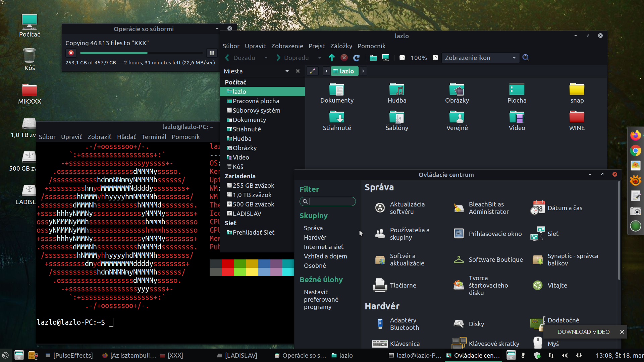
Task: Open Synaptic package manager item
Action: pyautogui.click(x=572, y=259)
